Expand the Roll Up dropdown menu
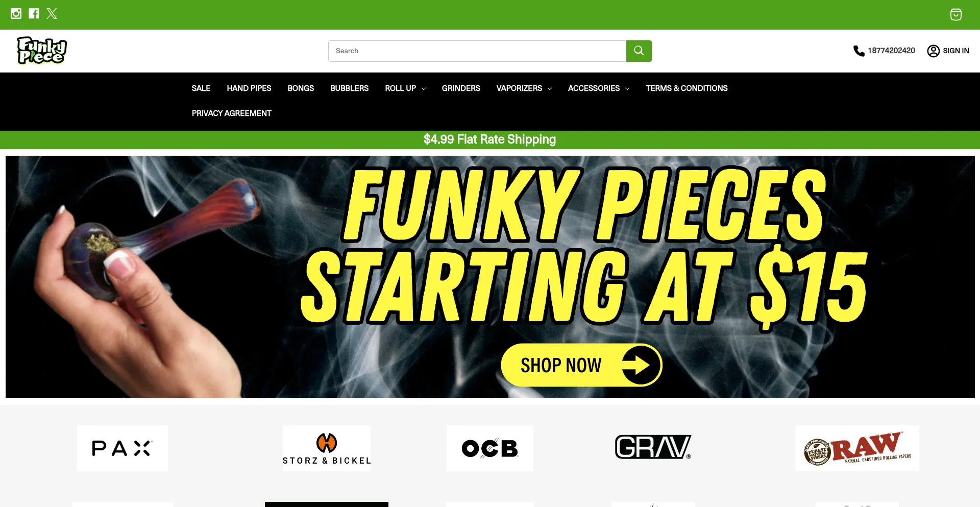This screenshot has width=980, height=507. [405, 88]
